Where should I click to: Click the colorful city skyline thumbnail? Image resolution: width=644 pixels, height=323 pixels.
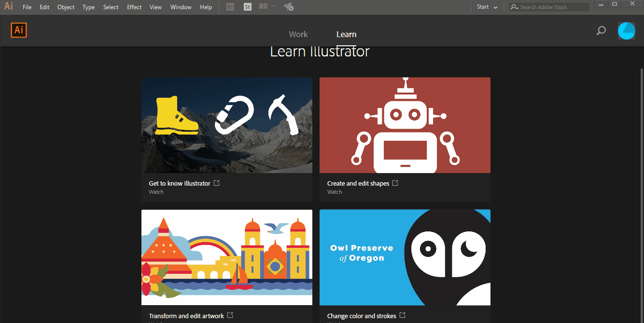(227, 257)
